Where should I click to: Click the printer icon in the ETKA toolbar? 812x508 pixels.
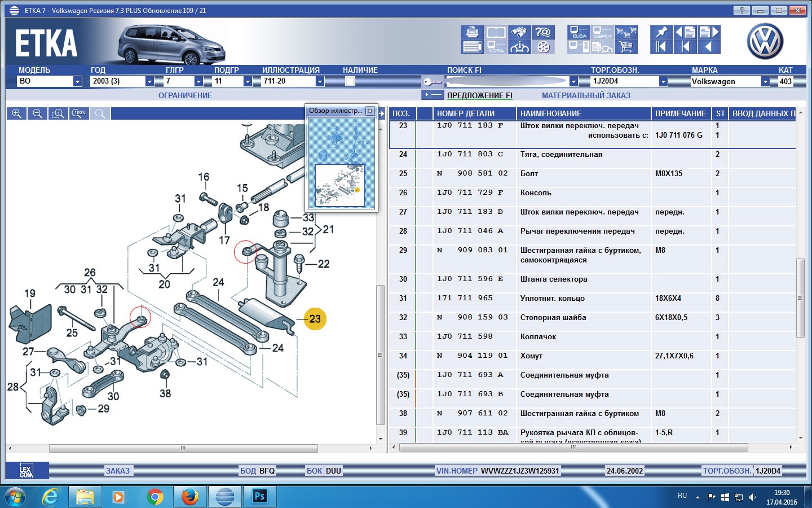coord(473,33)
